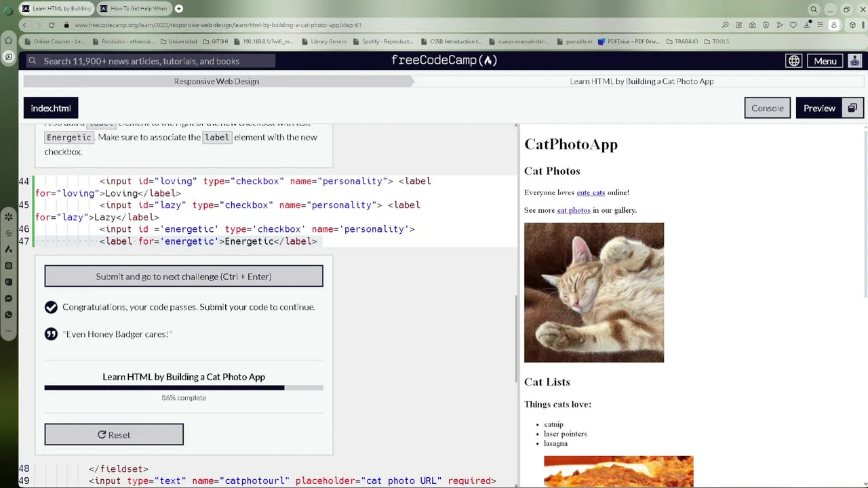Screen dimensions: 868x488
Task: Open the downloads icon
Action: coord(808,25)
